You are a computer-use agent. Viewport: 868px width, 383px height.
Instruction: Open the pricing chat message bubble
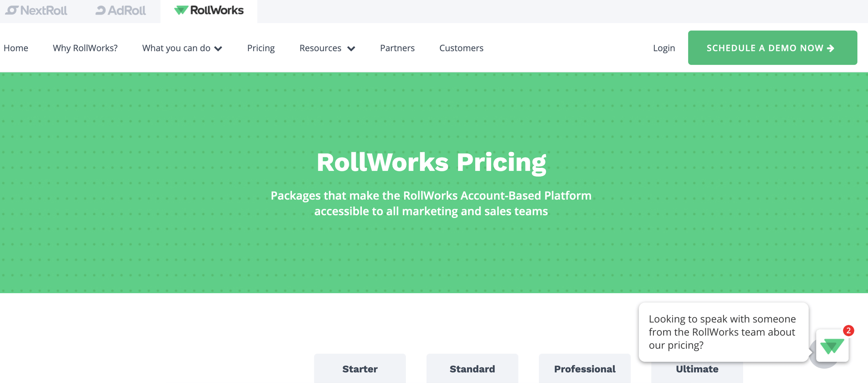722,332
